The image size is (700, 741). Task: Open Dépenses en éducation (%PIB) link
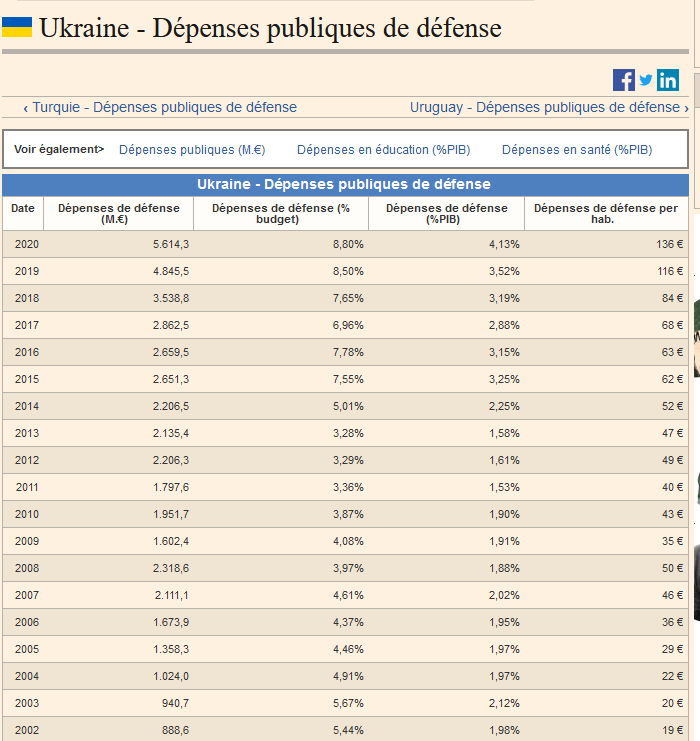point(383,150)
